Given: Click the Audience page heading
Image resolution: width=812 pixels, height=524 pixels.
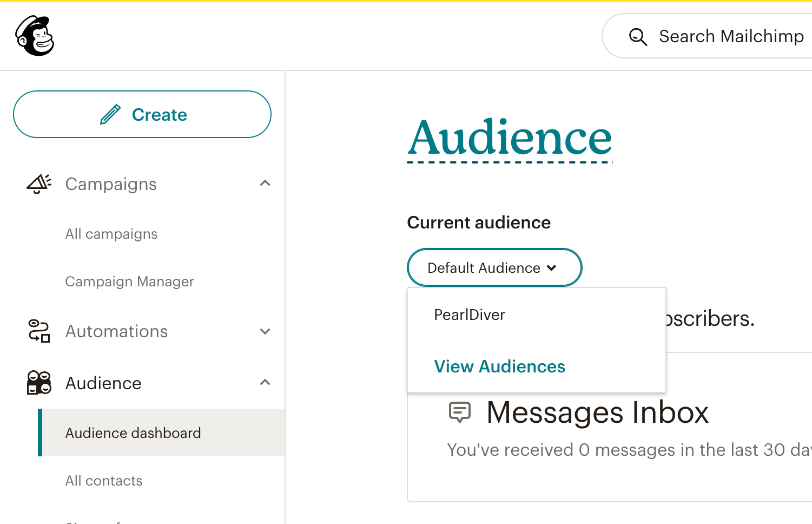Looking at the screenshot, I should (x=510, y=137).
